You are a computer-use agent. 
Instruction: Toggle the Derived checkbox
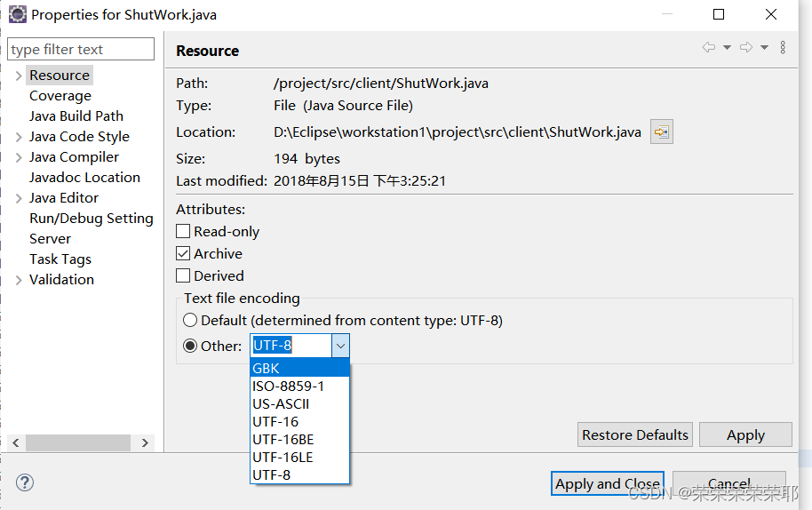click(x=183, y=275)
